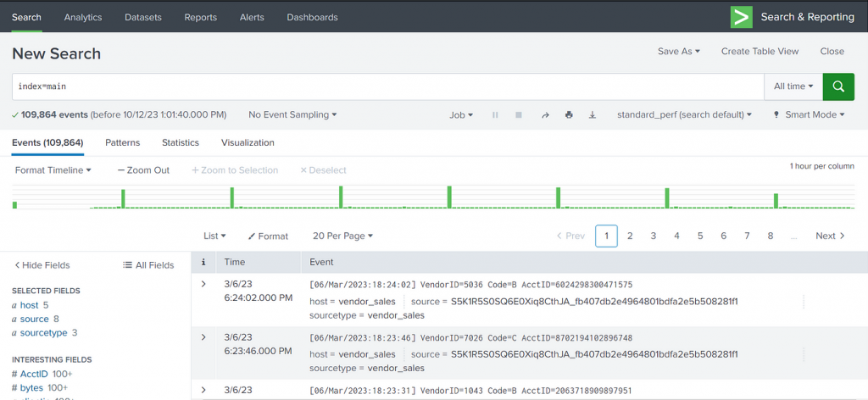Click the Create Table View button
868x400 pixels.
[759, 51]
